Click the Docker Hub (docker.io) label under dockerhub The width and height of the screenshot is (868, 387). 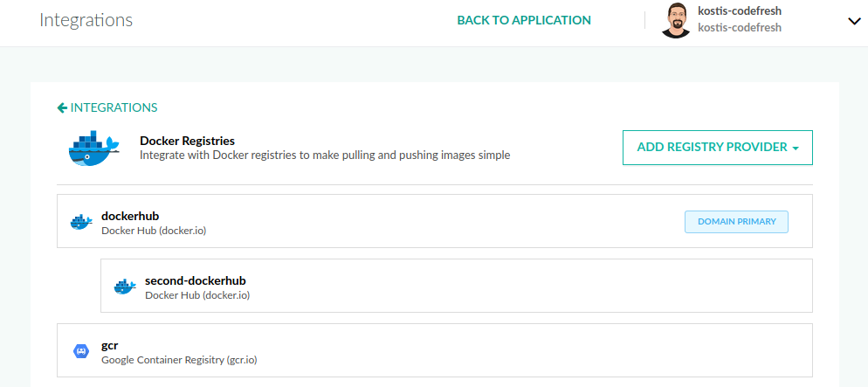154,231
